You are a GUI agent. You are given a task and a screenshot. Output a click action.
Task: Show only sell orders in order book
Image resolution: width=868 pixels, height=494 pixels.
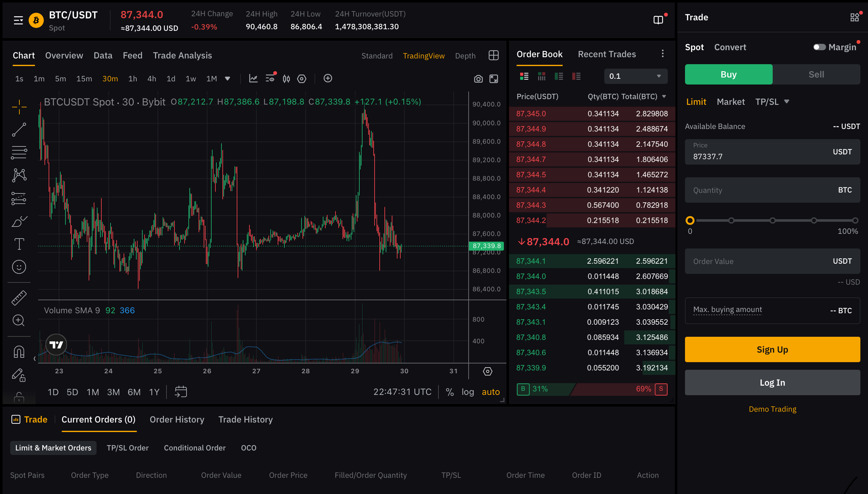point(576,76)
